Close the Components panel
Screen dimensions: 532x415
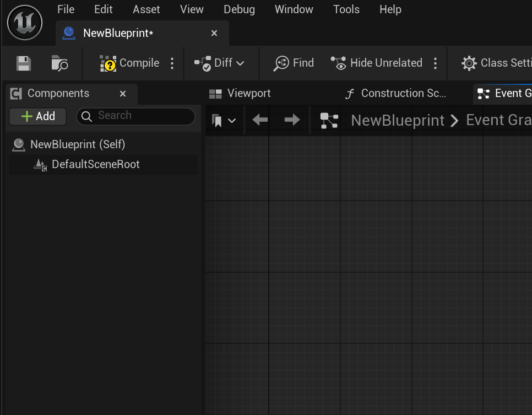pyautogui.click(x=123, y=94)
